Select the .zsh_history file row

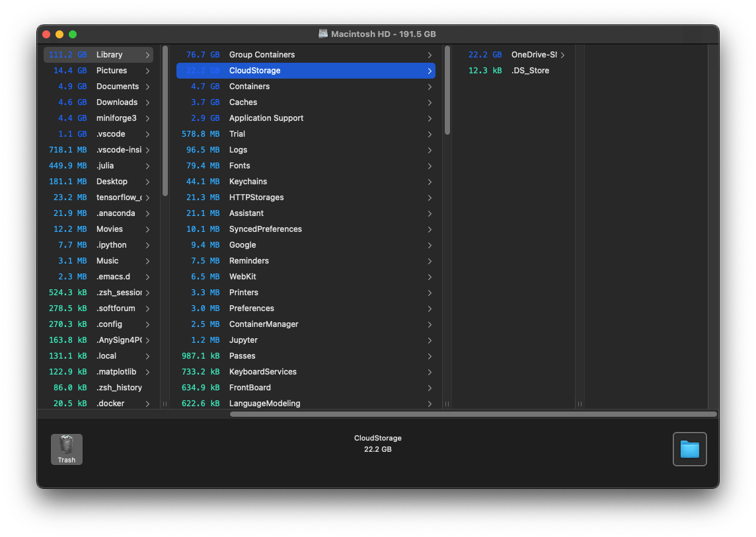pyautogui.click(x=98, y=388)
